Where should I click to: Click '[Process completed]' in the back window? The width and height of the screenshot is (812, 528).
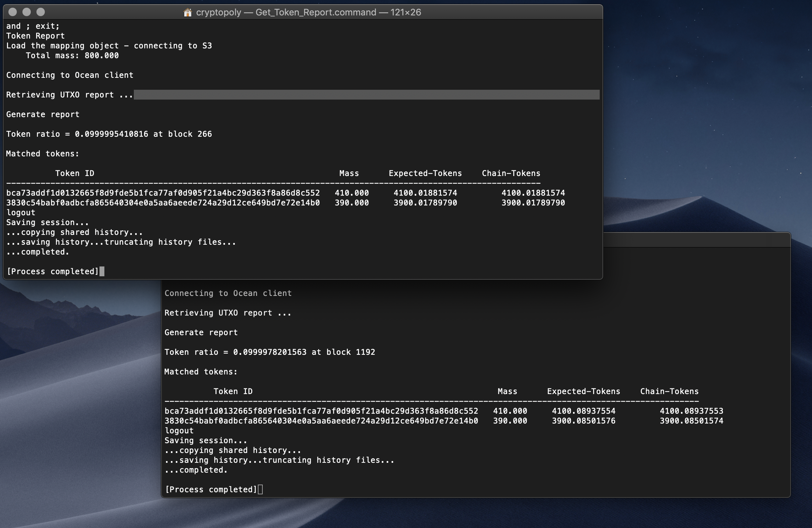pos(211,489)
